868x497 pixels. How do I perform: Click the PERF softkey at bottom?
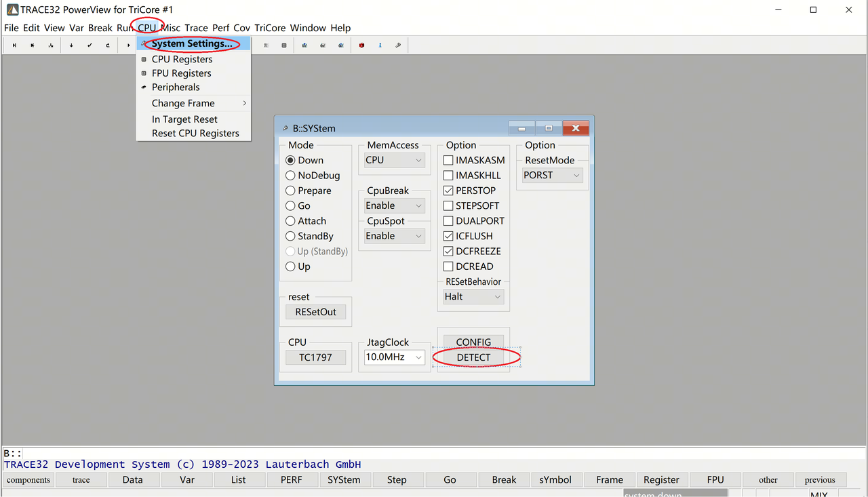tap(292, 480)
